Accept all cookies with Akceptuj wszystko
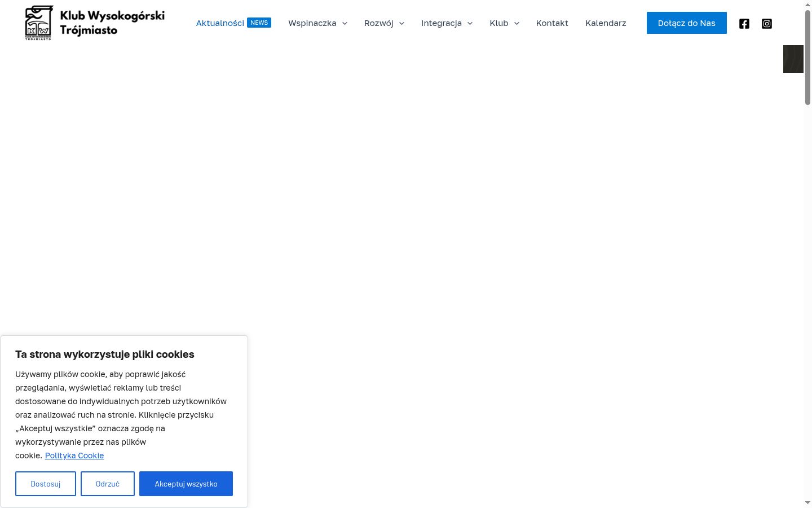Screen dimensions: 812x508 [186, 484]
